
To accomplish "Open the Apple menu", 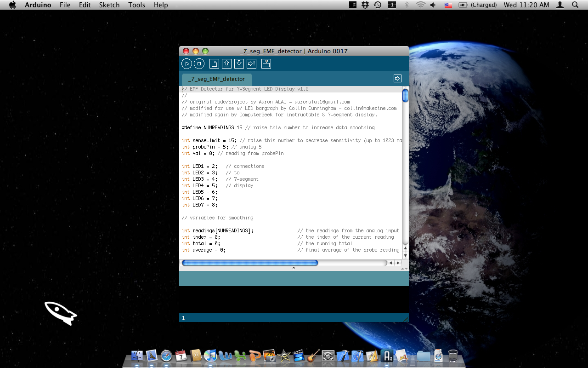I will [12, 5].
